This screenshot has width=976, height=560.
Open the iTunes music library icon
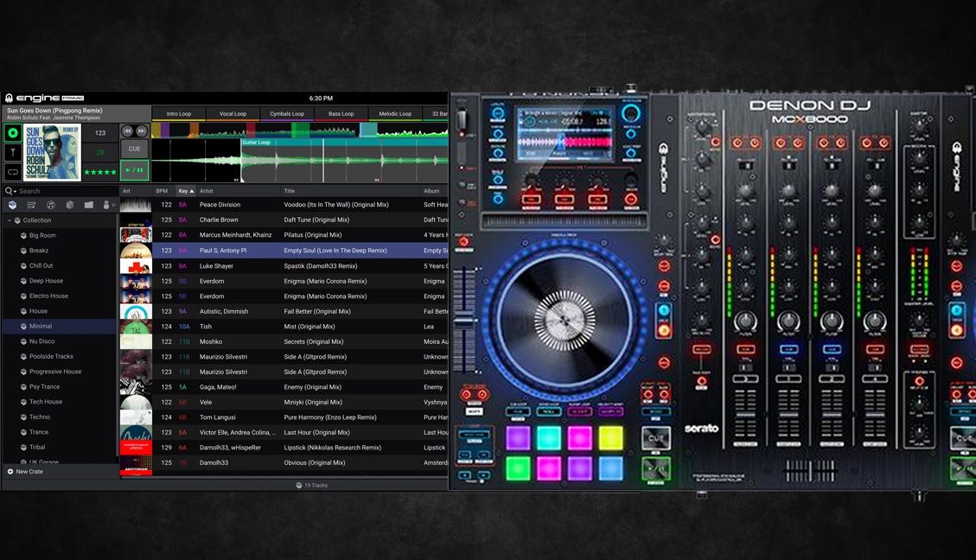[51, 205]
